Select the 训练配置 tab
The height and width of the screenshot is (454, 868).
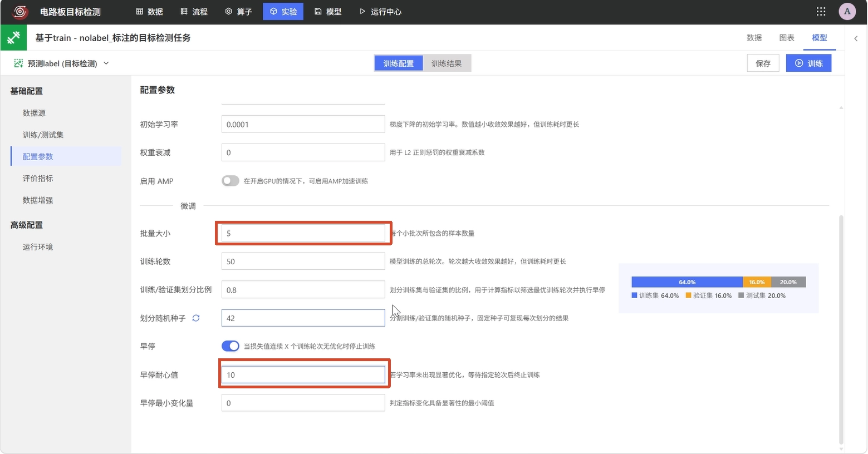click(399, 63)
